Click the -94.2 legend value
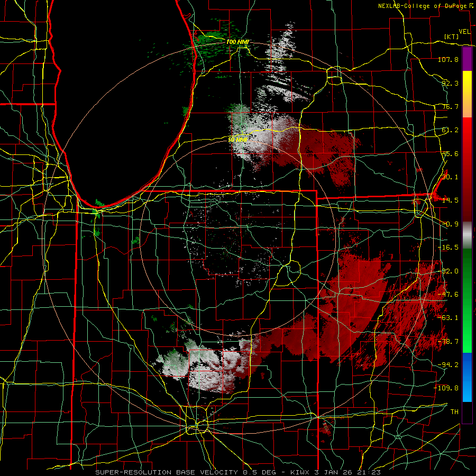Screen dimensions: 476x476 pos(448,365)
